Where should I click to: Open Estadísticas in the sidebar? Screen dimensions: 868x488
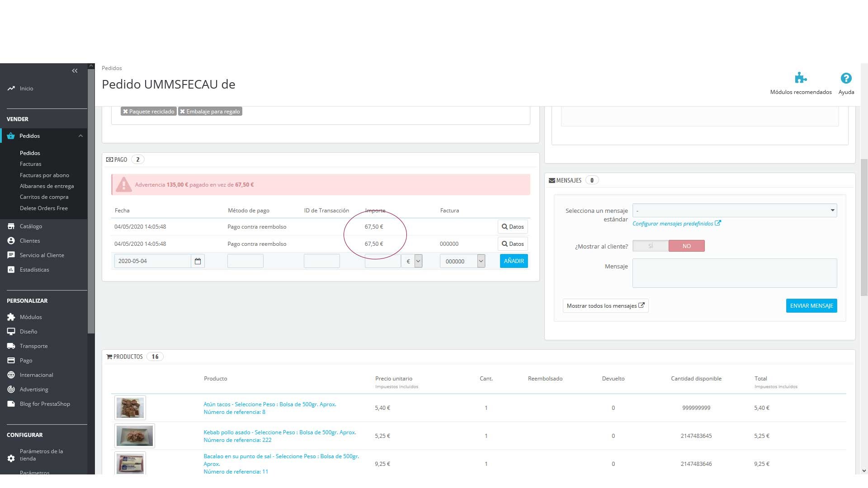[x=34, y=269]
